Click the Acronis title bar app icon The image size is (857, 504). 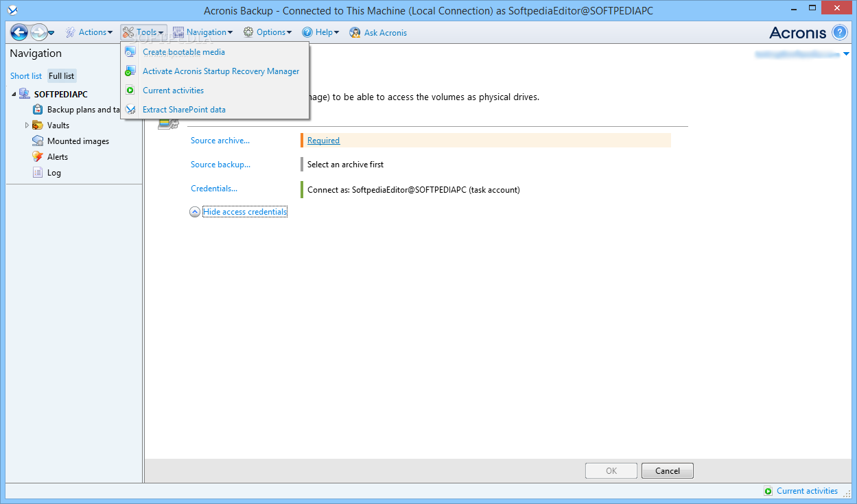coord(11,10)
